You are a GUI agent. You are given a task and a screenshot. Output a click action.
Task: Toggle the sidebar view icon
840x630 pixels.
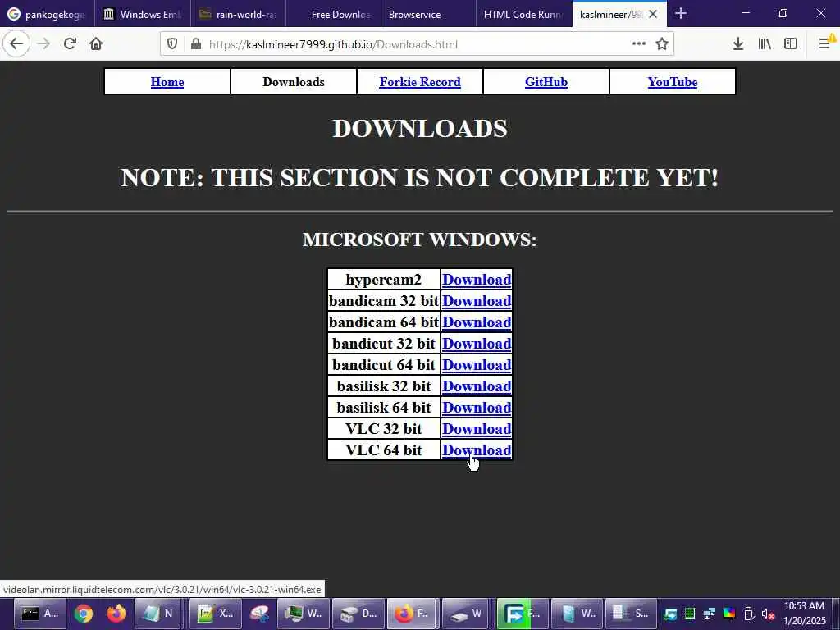[791, 44]
